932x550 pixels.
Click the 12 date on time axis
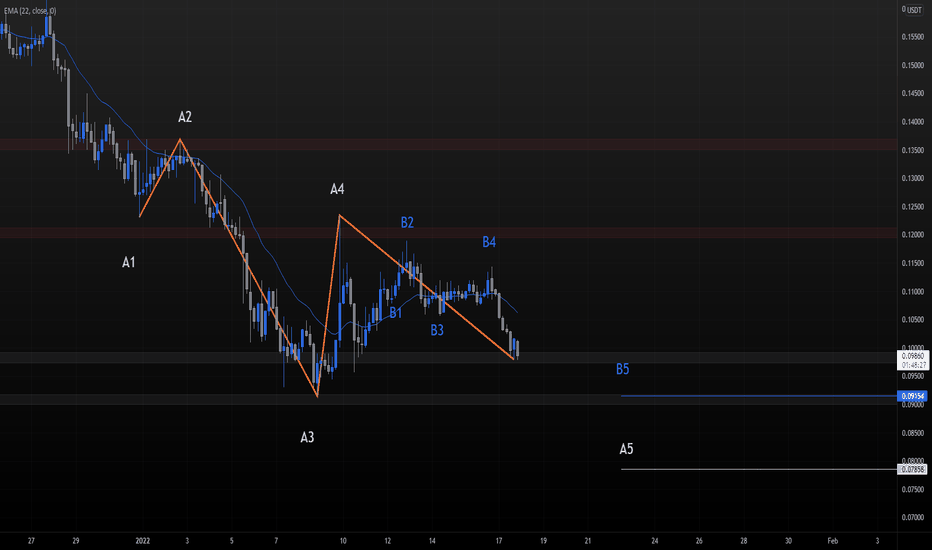pos(388,541)
